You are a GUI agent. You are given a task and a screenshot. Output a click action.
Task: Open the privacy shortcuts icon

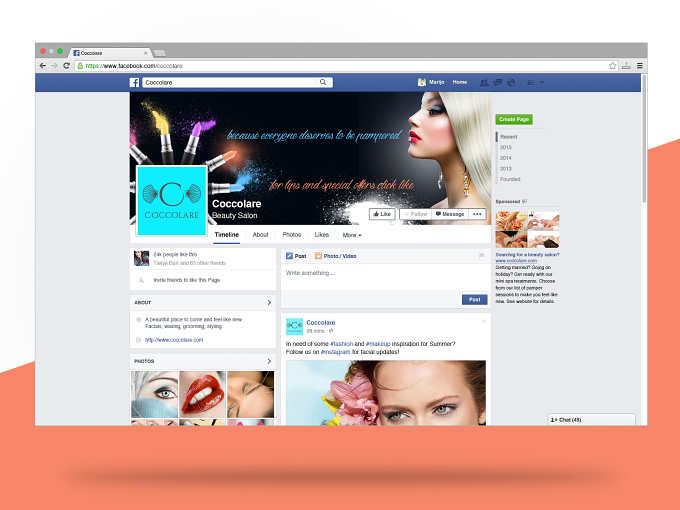(x=530, y=82)
